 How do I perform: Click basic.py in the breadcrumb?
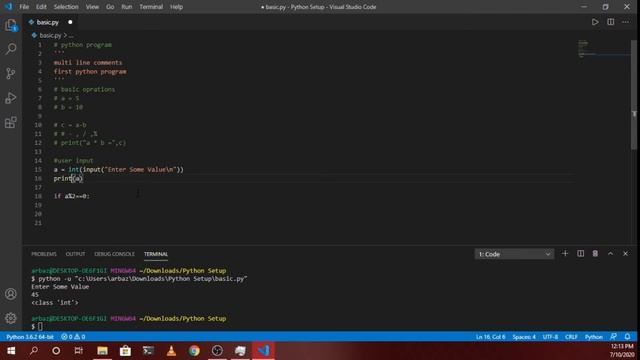point(50,36)
